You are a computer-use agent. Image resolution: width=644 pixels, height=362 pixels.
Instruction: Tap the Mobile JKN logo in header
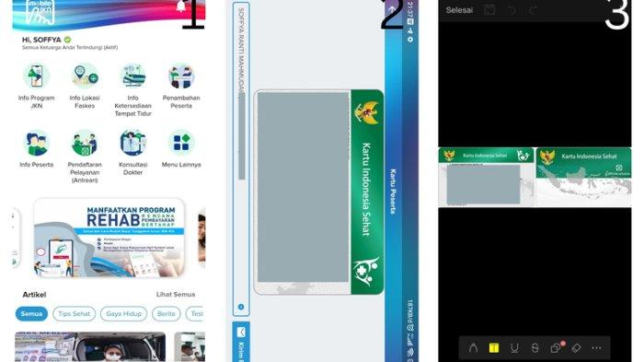tap(40, 11)
